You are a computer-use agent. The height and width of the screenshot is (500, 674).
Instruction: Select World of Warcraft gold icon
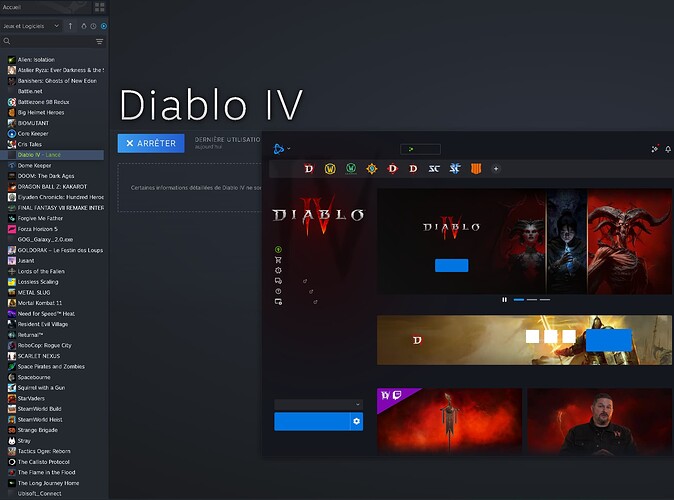[330, 169]
